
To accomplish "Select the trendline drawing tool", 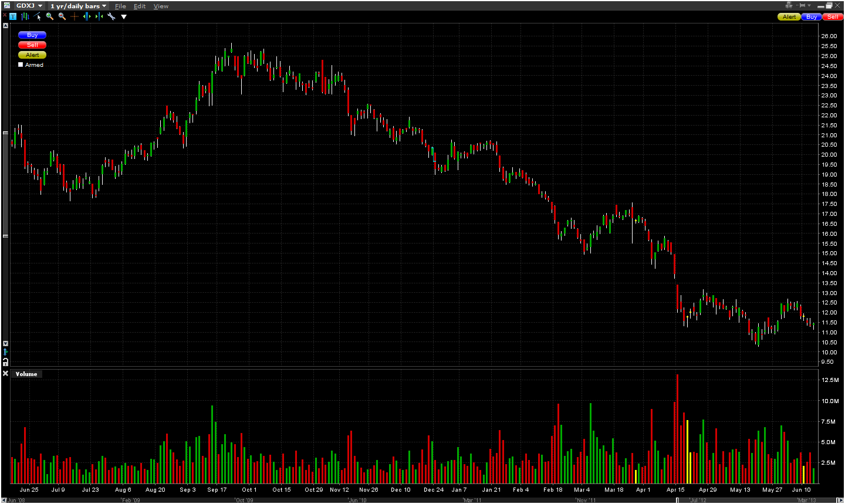I will (x=38, y=16).
